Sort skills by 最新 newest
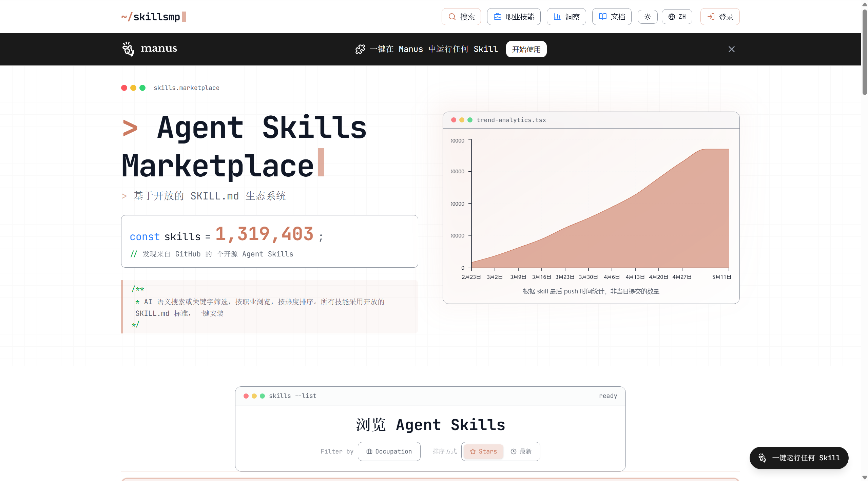 click(521, 451)
